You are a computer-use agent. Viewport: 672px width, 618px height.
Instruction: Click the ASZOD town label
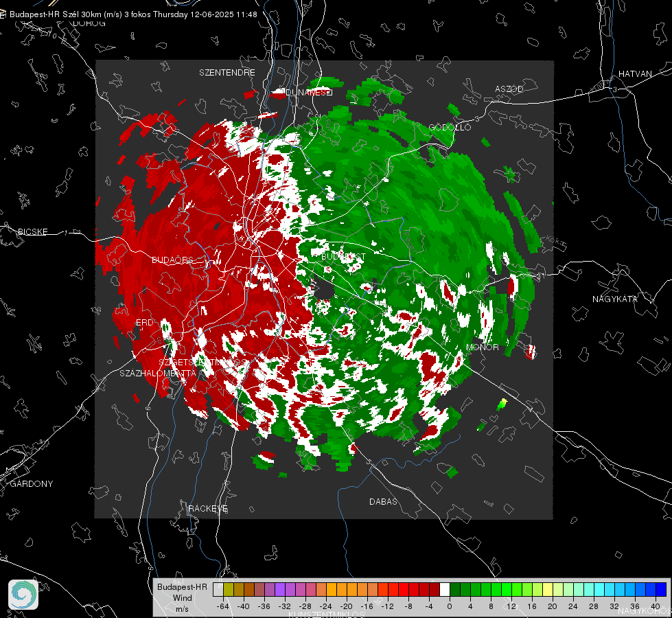pos(509,89)
